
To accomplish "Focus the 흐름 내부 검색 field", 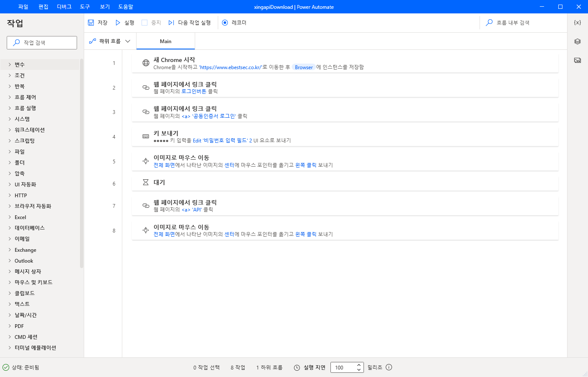I will [x=524, y=23].
